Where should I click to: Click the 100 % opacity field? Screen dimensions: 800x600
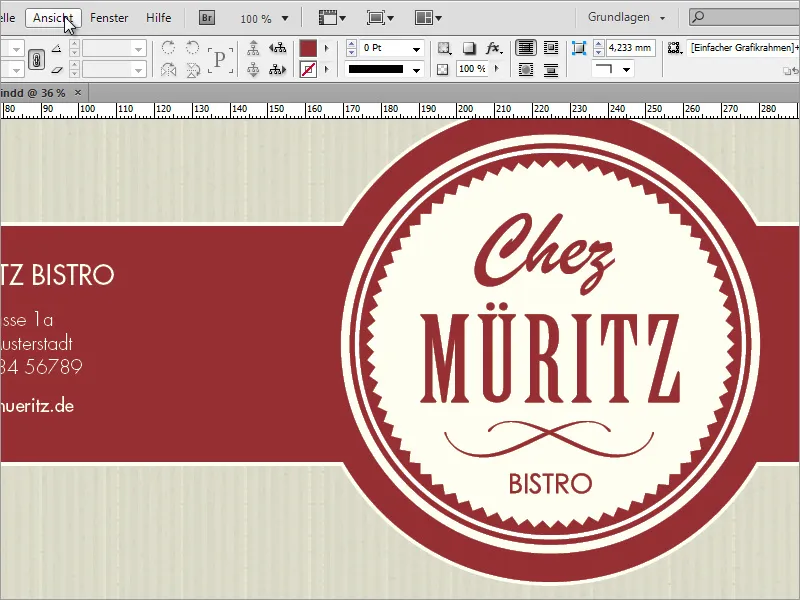pos(472,69)
